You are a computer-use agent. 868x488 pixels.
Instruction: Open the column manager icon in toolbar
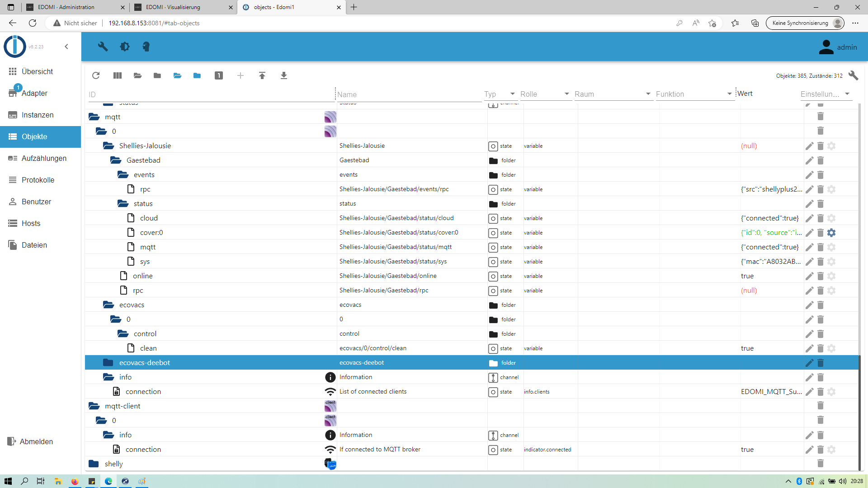(x=118, y=75)
